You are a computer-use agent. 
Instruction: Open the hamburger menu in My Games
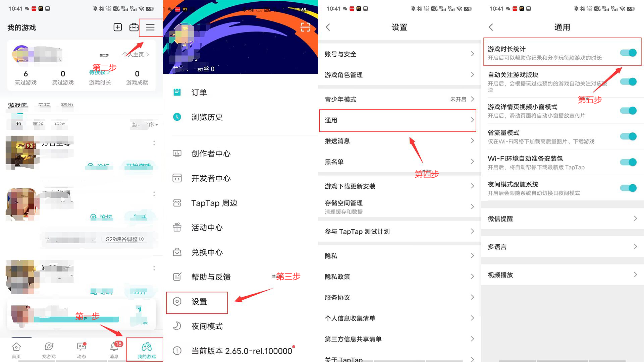150,27
